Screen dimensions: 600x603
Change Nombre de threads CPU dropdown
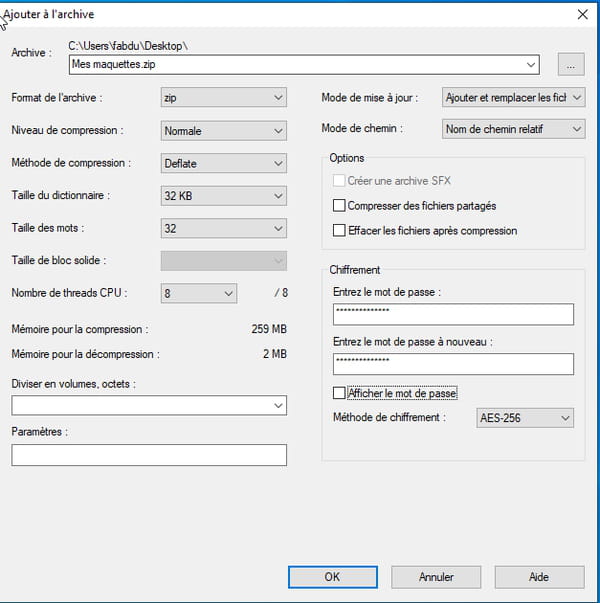click(198, 293)
